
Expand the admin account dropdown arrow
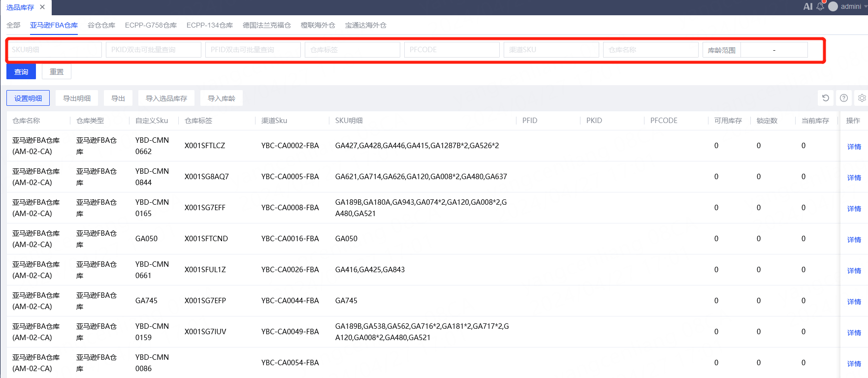point(866,6)
